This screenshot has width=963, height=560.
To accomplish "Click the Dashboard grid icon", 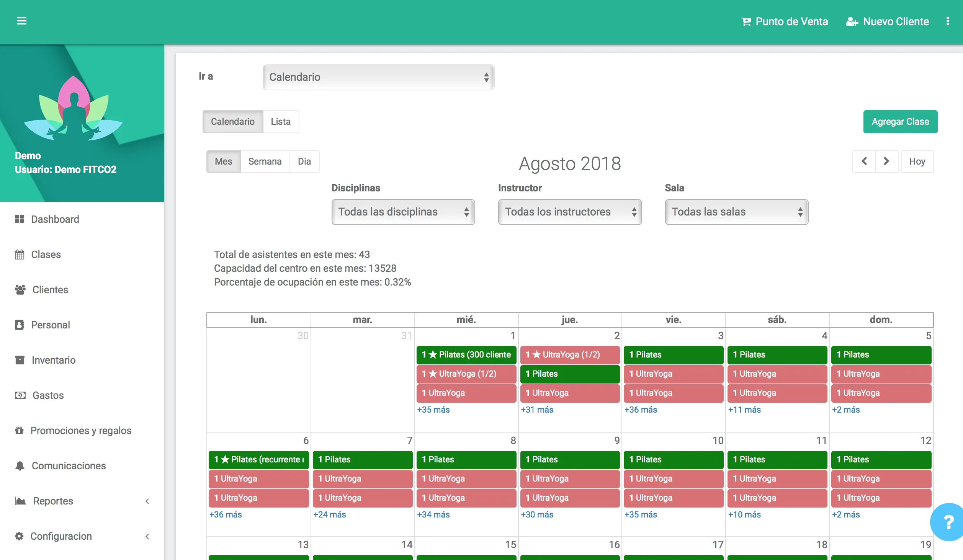I will tap(20, 219).
